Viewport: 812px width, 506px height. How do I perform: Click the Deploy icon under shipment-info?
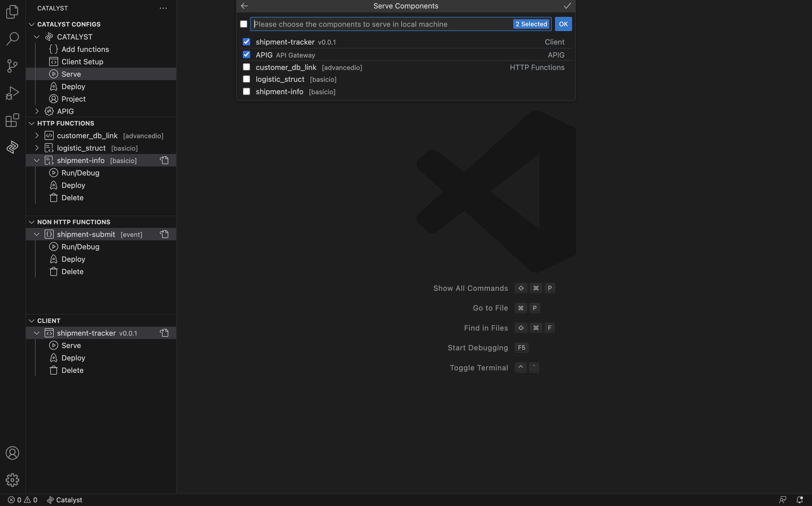point(53,185)
